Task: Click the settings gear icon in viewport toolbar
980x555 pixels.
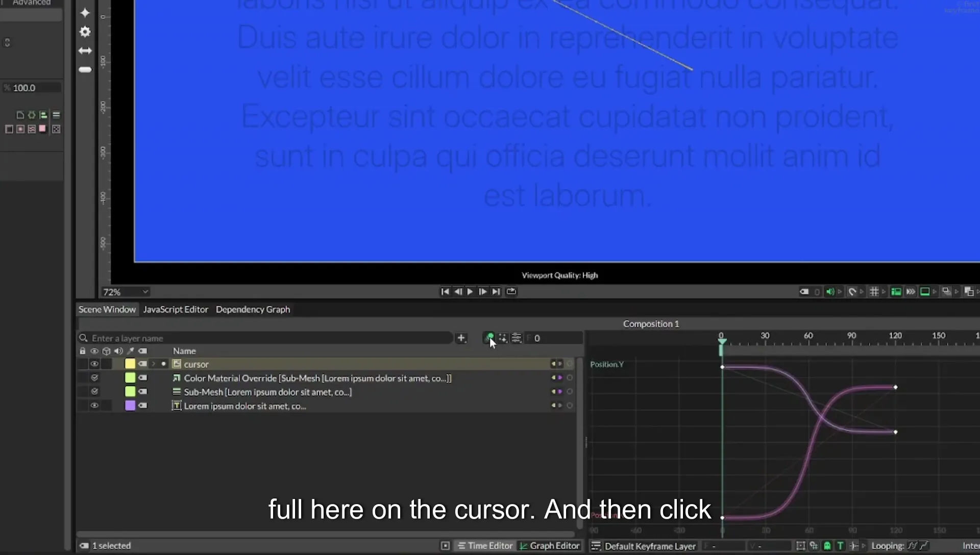Action: point(85,32)
